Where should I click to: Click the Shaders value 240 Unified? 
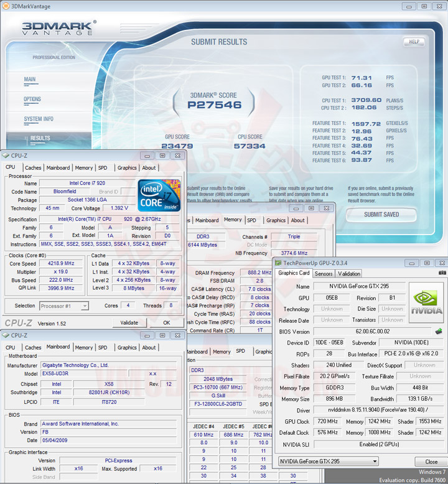[x=338, y=365]
